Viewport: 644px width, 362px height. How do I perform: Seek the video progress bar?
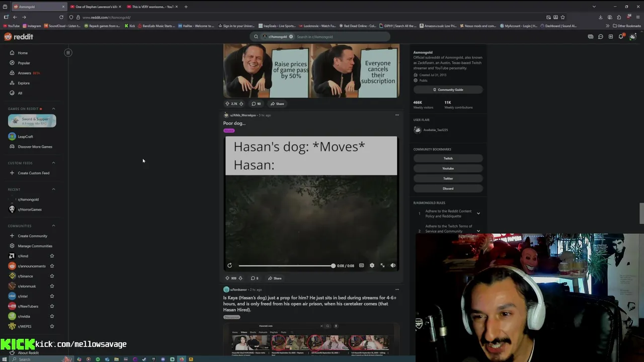[x=286, y=265]
